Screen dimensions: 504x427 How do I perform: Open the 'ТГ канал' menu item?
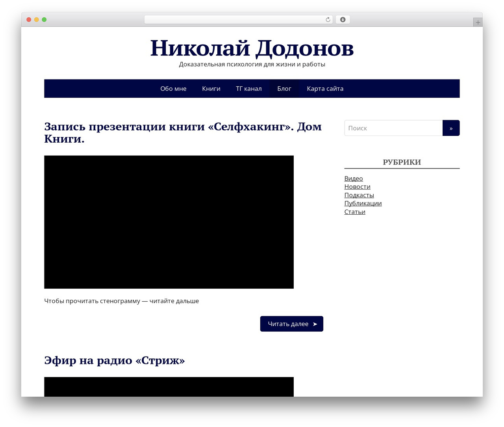[x=249, y=89]
